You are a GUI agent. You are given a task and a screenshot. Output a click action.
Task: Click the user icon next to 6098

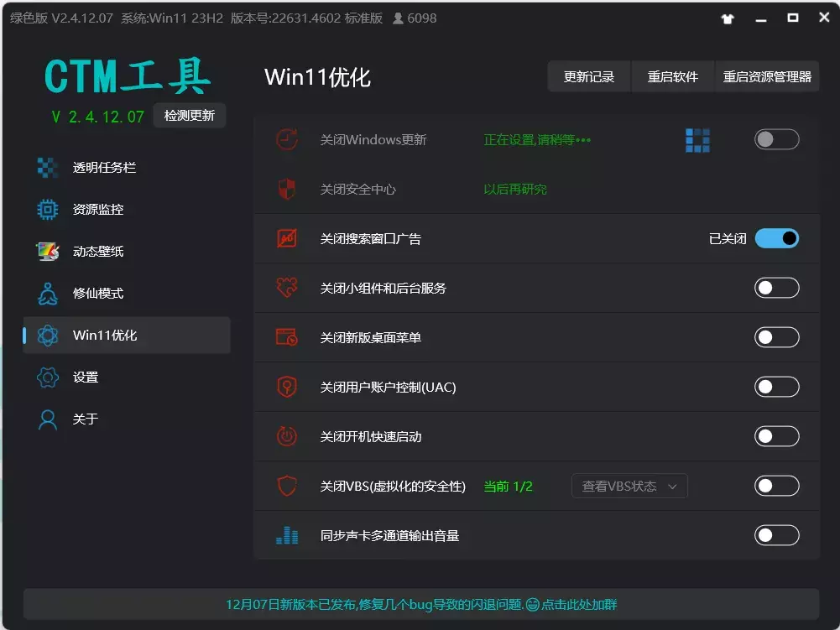tap(398, 18)
